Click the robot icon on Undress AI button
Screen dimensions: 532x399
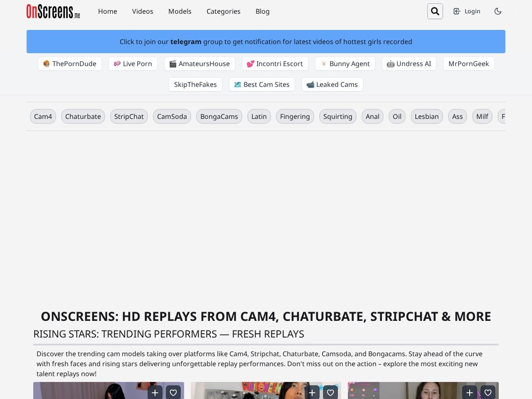coord(390,64)
